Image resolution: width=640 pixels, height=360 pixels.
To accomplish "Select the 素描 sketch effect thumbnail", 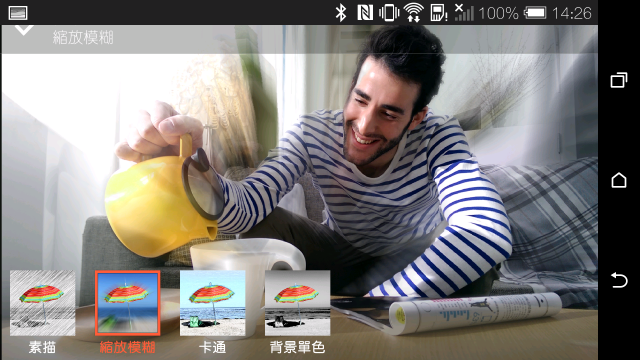I will tap(43, 303).
